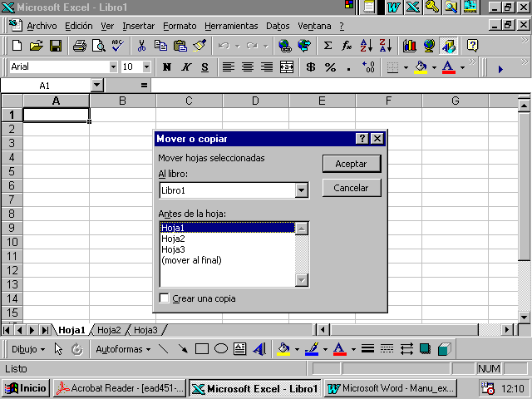The width and height of the screenshot is (532, 399).
Task: Open formatting toolbar Fill Color arrow
Action: coord(434,67)
